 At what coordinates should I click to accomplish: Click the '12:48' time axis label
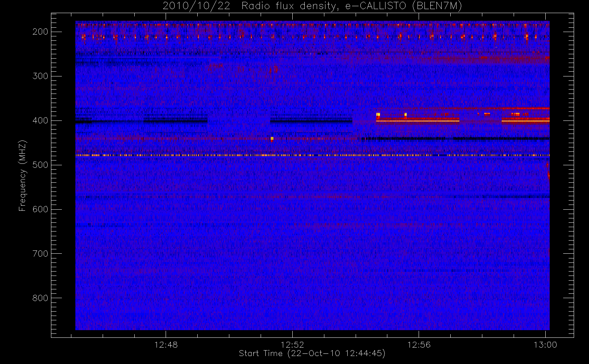166,345
